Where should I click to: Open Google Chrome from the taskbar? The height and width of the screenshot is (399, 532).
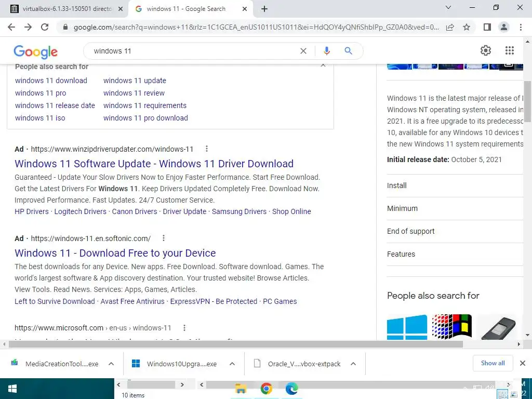(x=267, y=389)
